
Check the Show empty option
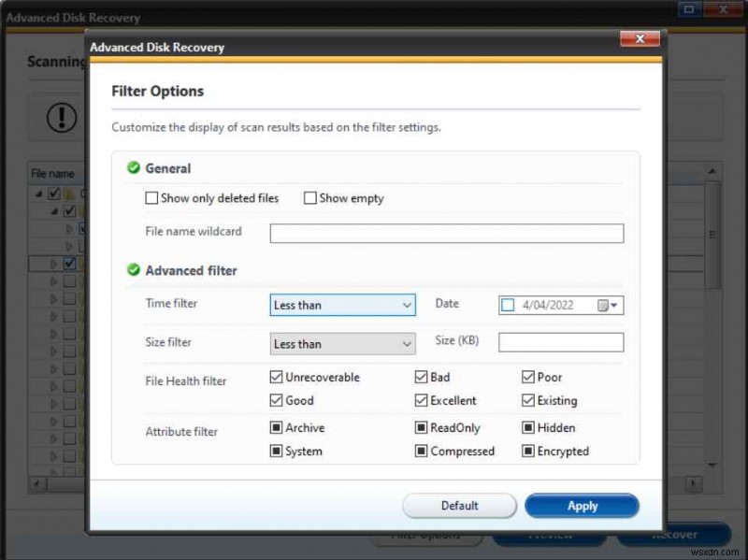pos(309,198)
